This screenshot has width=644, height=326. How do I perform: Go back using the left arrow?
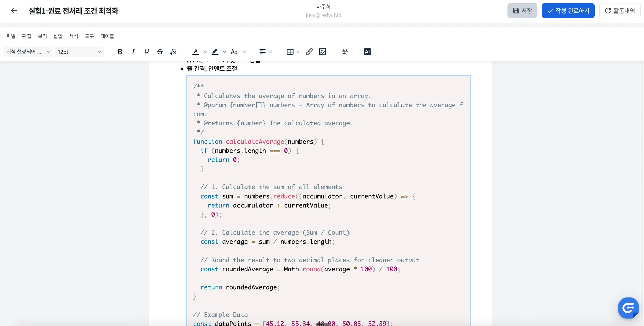click(x=14, y=11)
